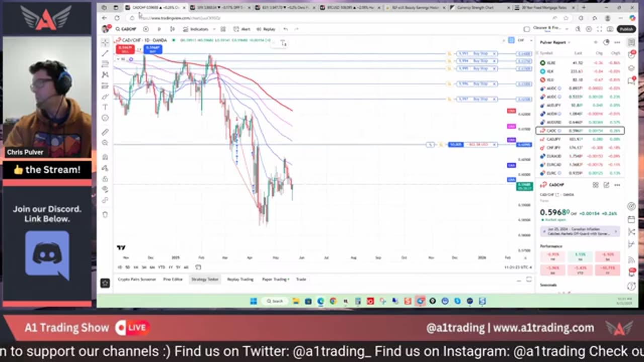The width and height of the screenshot is (644, 362).
Task: Set the chart range to 1D
Action: click(x=120, y=267)
